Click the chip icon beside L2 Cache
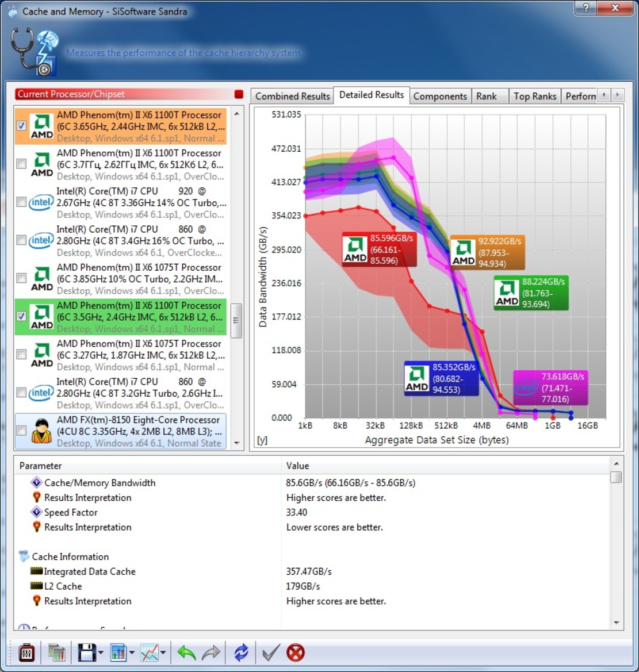This screenshot has width=639, height=672. [x=36, y=586]
